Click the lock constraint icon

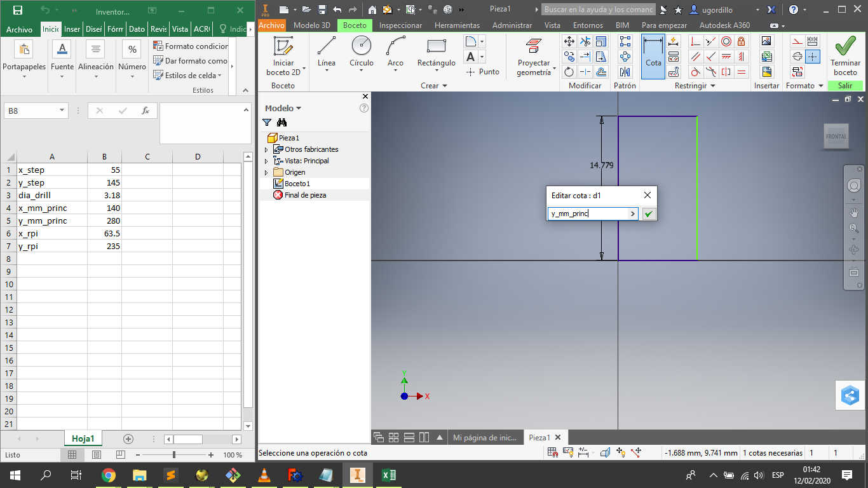[741, 41]
